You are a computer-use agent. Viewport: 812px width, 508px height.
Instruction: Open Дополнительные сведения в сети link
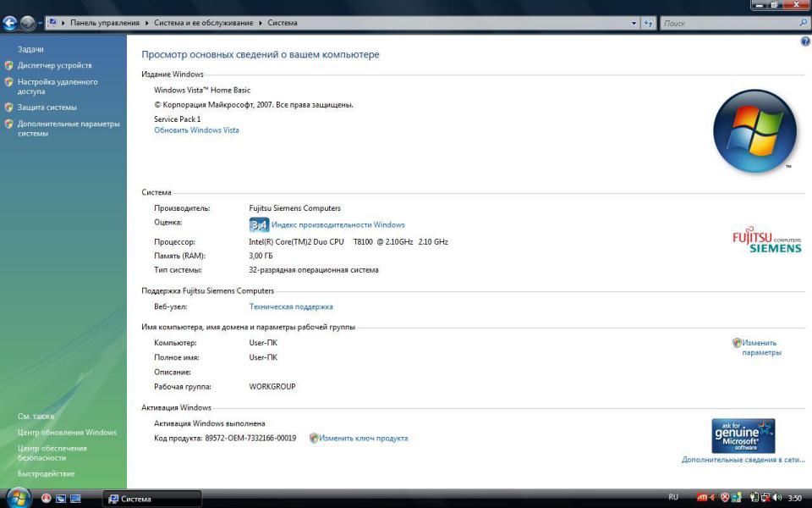[x=743, y=460]
